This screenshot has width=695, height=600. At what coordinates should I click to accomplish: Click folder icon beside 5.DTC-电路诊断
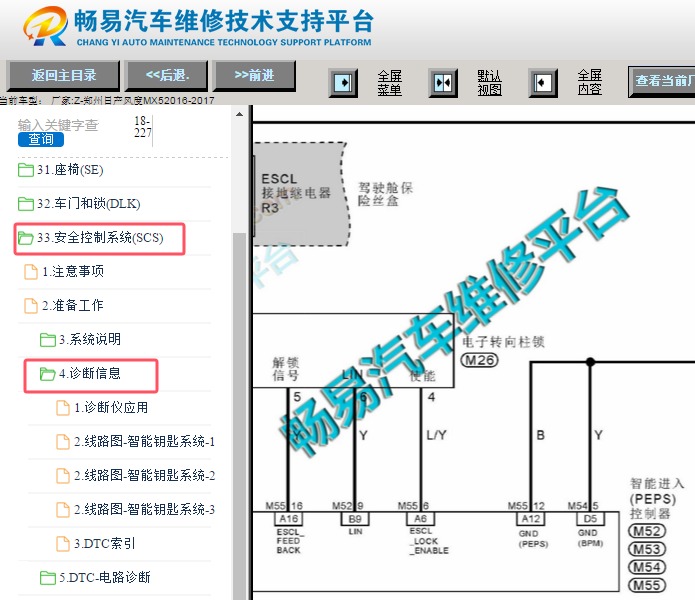48,578
